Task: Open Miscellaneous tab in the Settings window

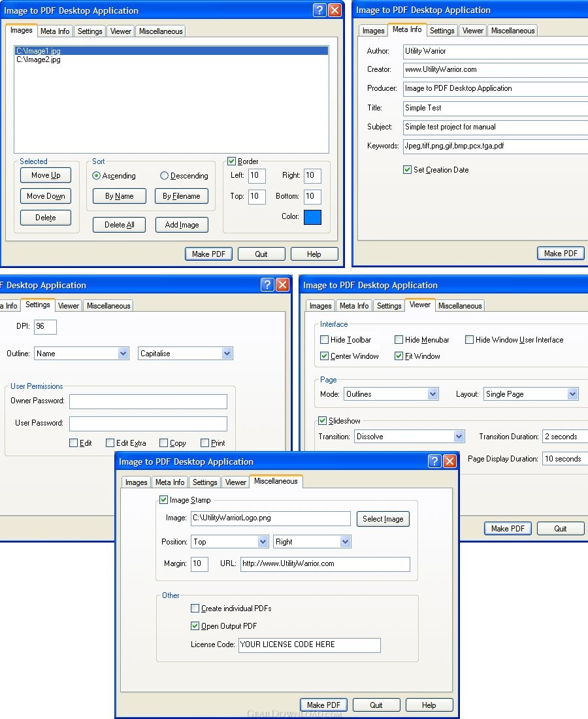Action: 108,306
